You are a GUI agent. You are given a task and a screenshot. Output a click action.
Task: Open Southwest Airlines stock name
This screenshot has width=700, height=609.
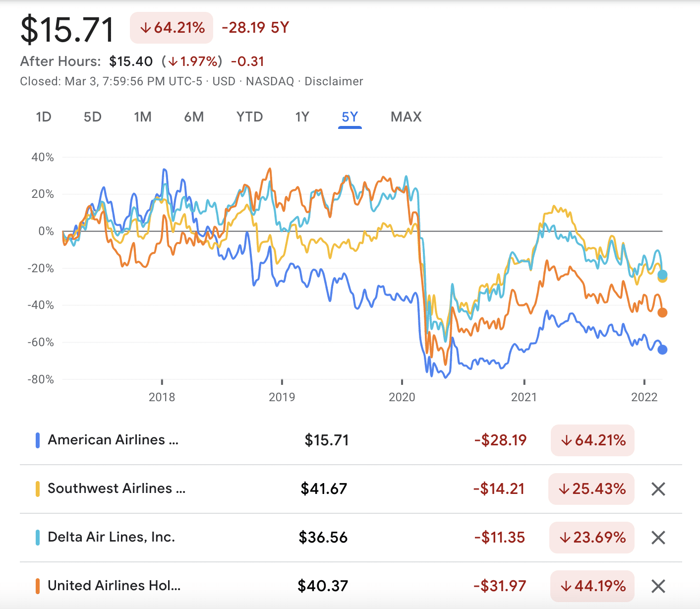click(117, 488)
